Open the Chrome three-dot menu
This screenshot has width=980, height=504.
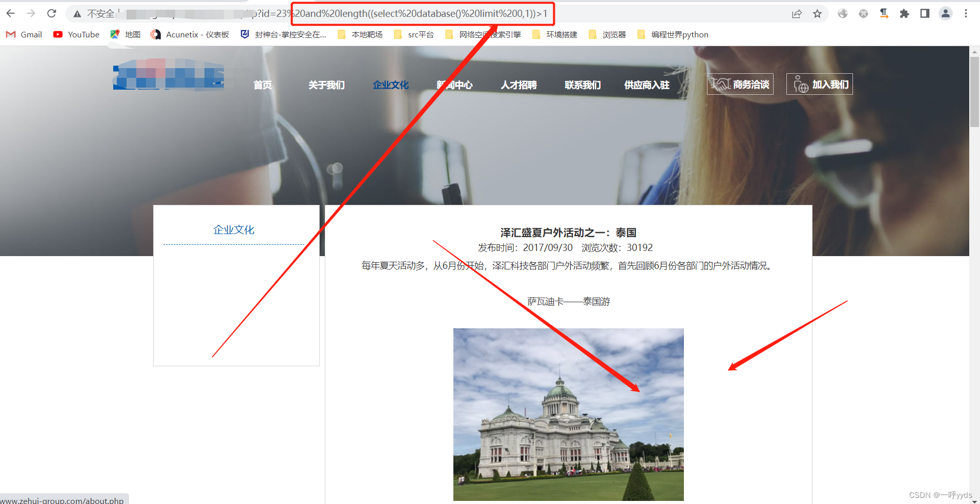pos(966,14)
